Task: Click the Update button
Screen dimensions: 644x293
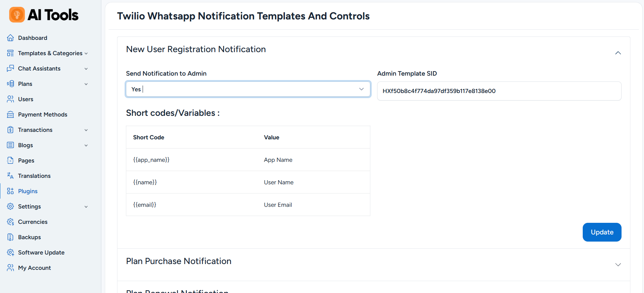Action: (602, 232)
